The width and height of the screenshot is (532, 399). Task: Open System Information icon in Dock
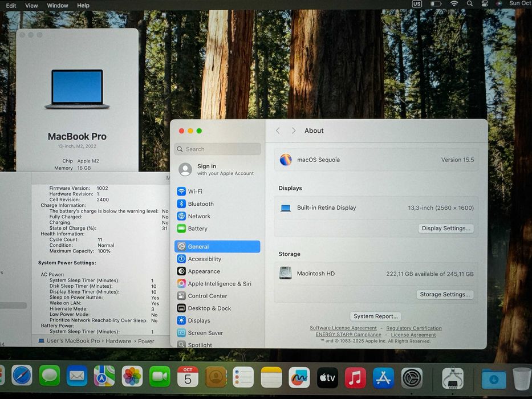[x=453, y=378]
